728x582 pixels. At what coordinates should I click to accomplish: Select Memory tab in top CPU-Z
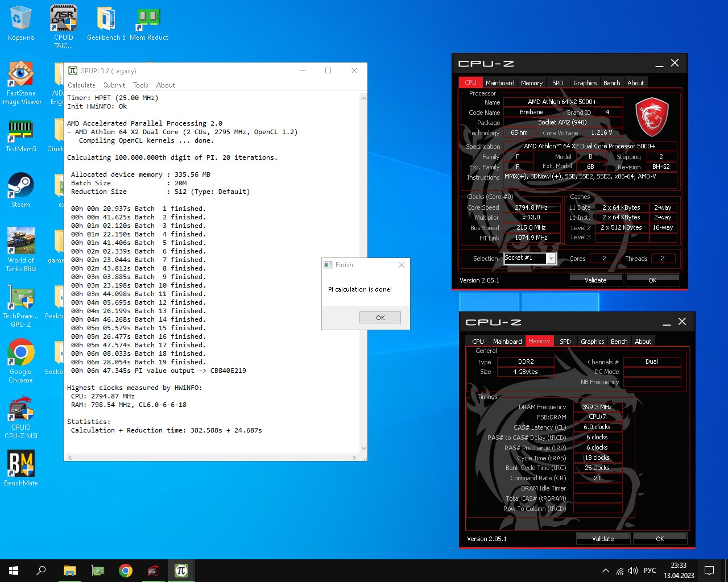click(532, 83)
